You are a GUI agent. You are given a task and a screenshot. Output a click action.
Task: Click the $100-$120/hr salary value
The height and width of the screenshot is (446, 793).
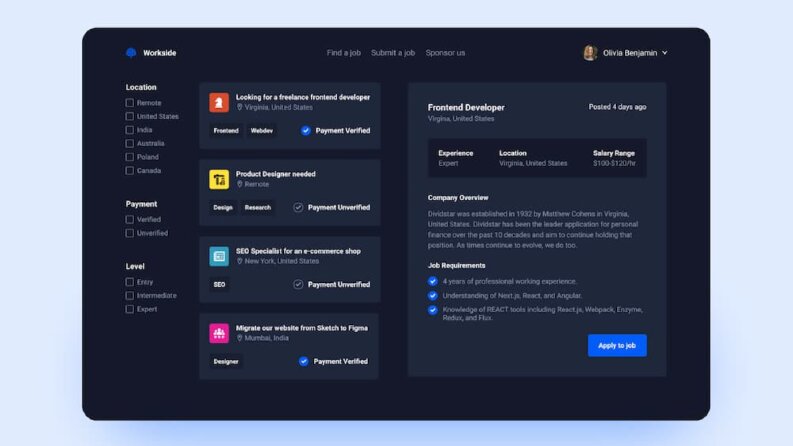tap(614, 163)
